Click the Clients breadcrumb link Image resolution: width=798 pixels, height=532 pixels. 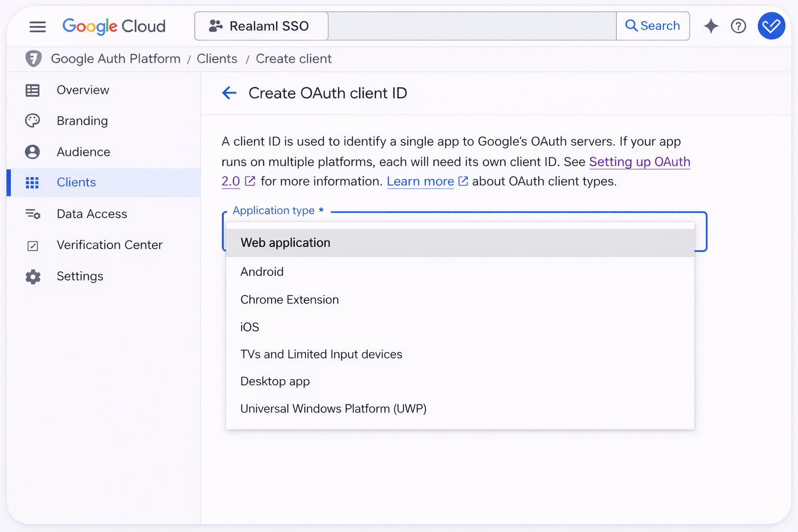pyautogui.click(x=217, y=59)
